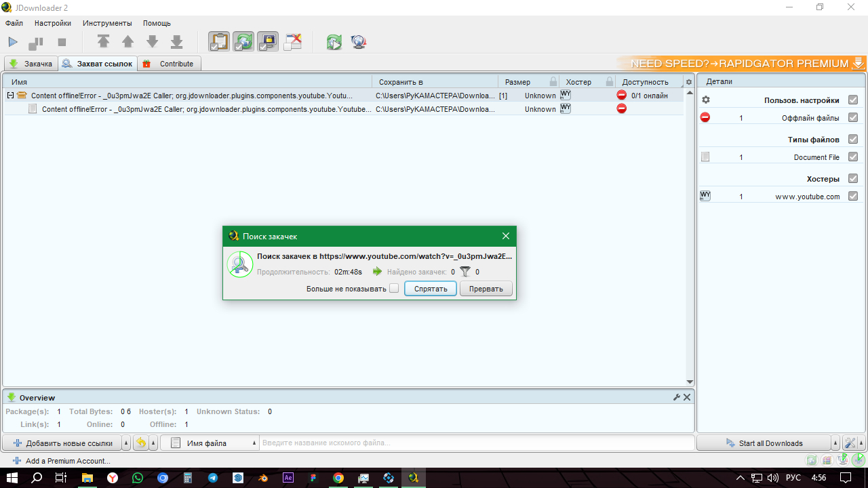Toggle the Типы файлов checkbox
The height and width of the screenshot is (488, 868).
point(853,140)
